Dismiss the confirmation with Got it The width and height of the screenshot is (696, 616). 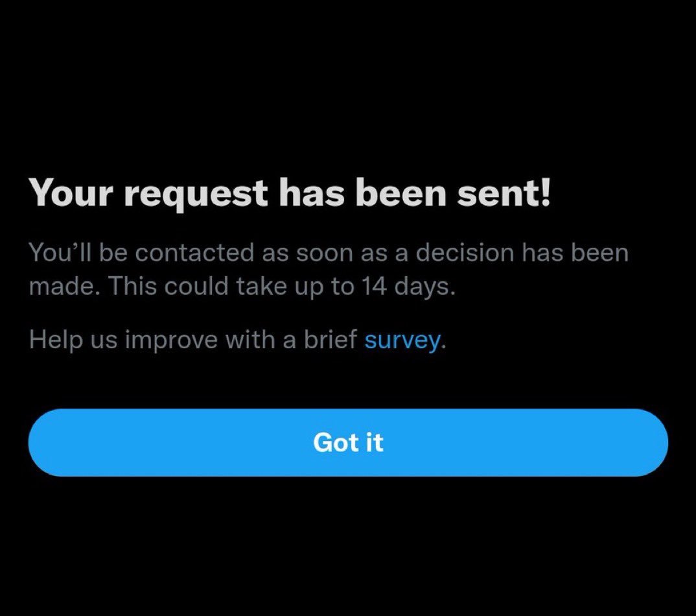[x=348, y=442]
